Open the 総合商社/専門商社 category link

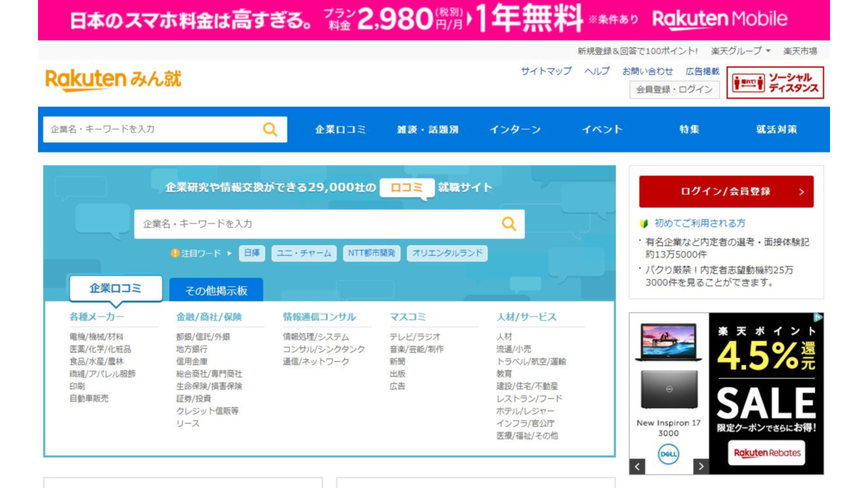click(x=209, y=374)
